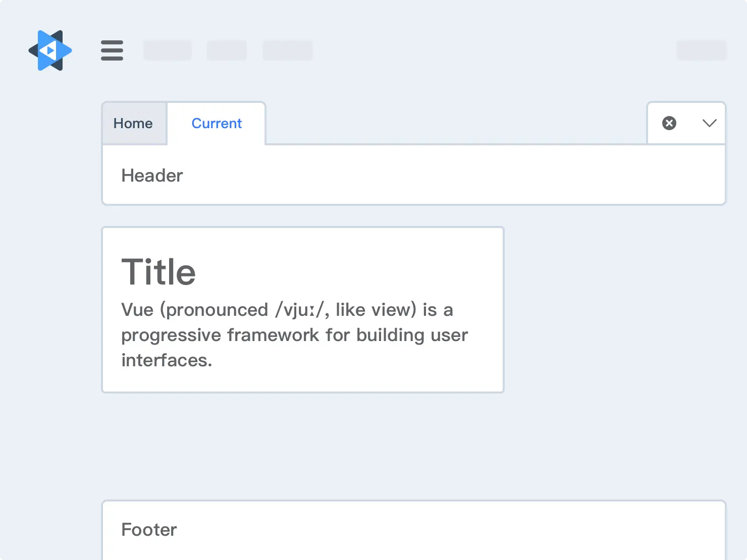This screenshot has width=747, height=560.
Task: Click the word "interfaces." in the paragraph
Action: pyautogui.click(x=167, y=360)
